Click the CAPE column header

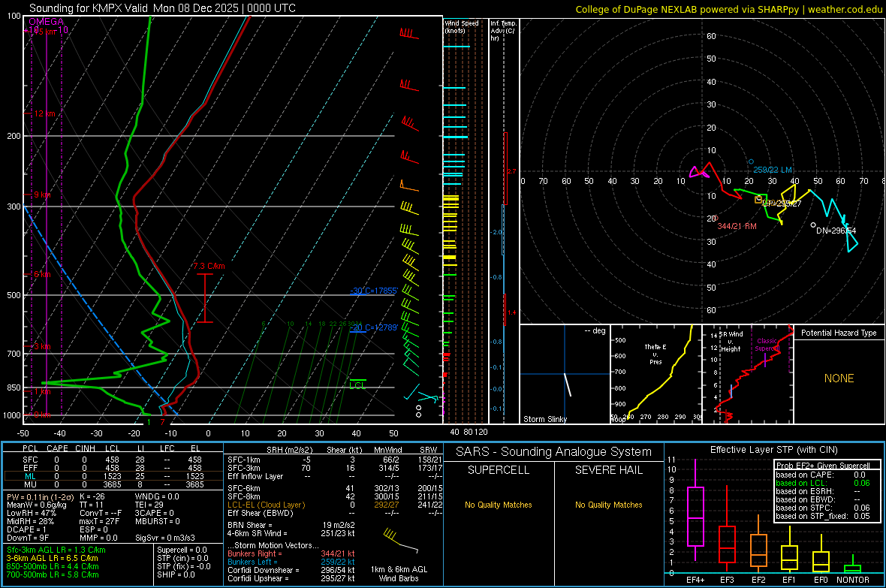pos(57,448)
